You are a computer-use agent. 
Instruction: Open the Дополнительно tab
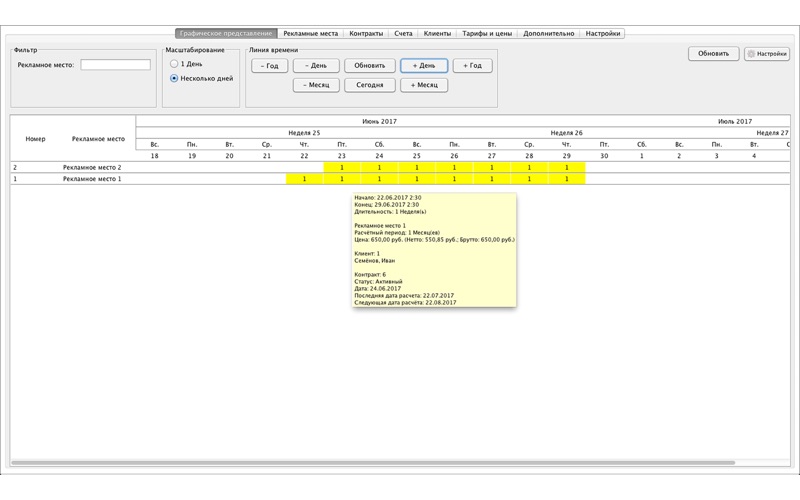[548, 33]
